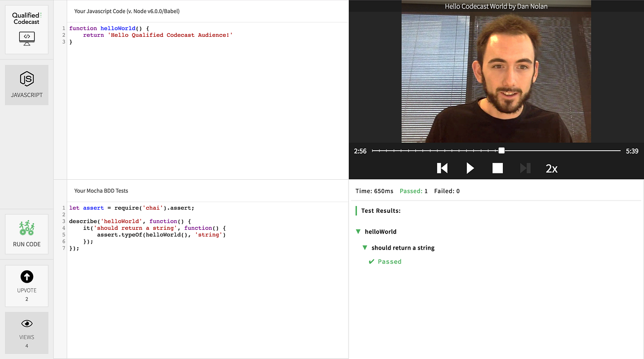Click the green Passed checkmark result
This screenshot has height=359, width=644.
coord(385,261)
